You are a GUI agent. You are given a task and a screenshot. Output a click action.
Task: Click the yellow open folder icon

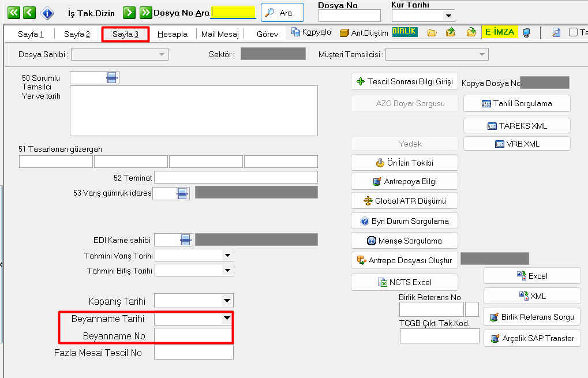point(432,33)
